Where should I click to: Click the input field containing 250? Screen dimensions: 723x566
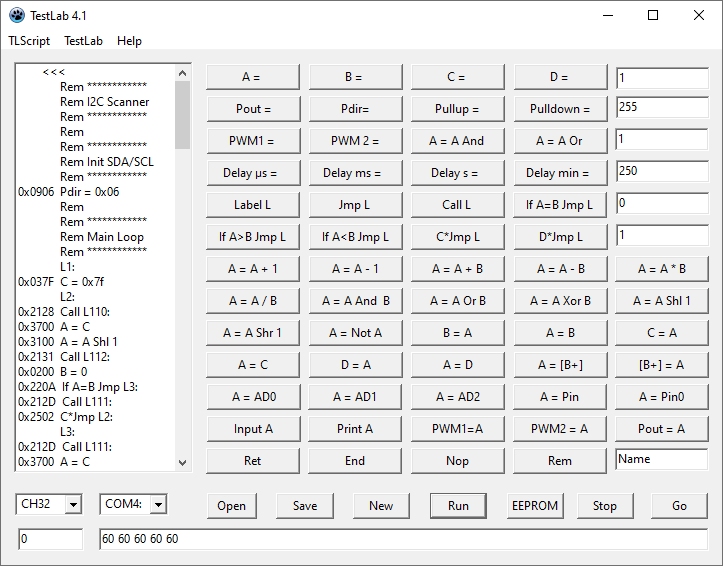(x=661, y=172)
